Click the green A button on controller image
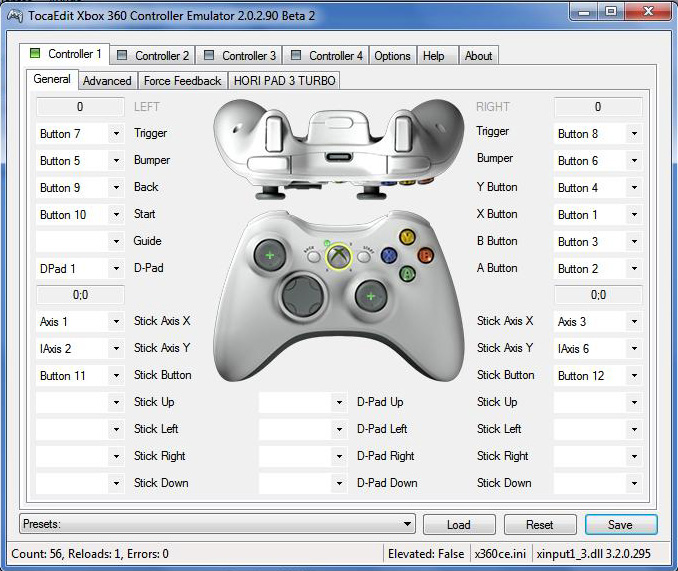 click(x=407, y=273)
